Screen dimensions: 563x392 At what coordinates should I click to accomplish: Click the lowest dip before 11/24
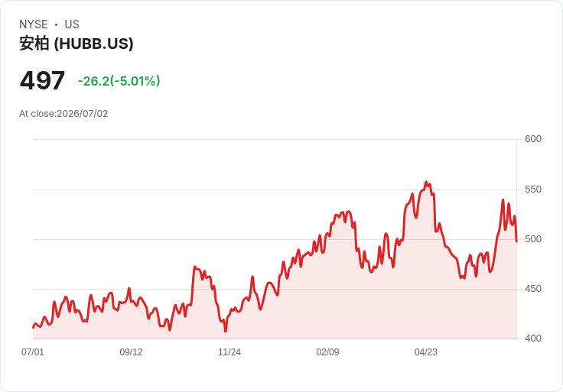(x=226, y=332)
